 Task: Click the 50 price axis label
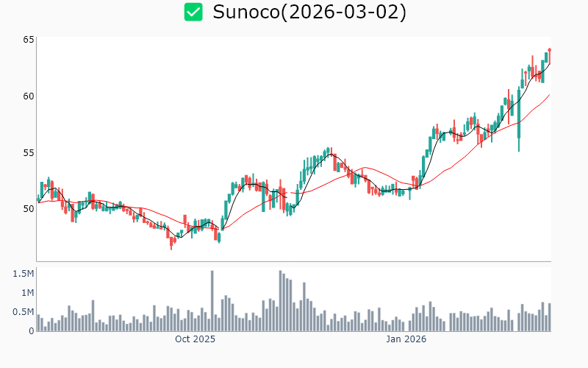coord(28,209)
